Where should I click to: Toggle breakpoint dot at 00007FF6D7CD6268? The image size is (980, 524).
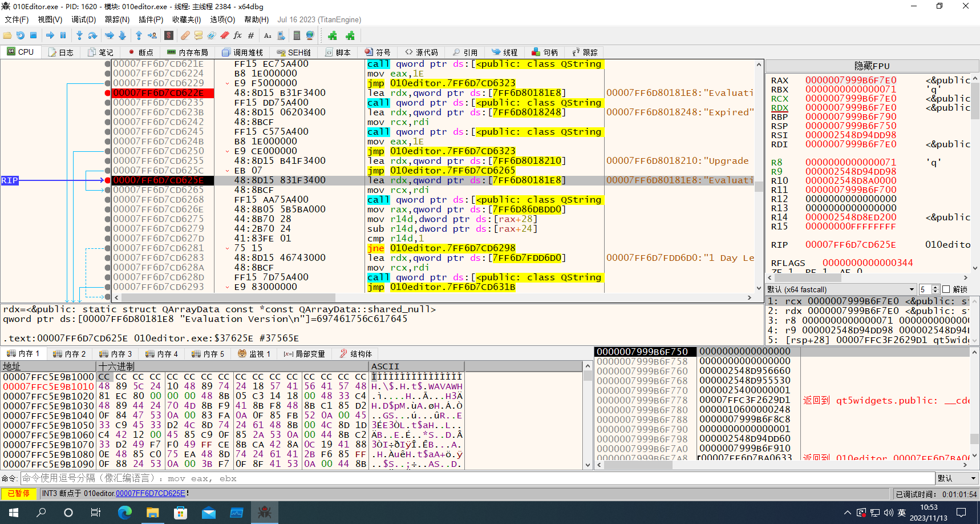[108, 200]
